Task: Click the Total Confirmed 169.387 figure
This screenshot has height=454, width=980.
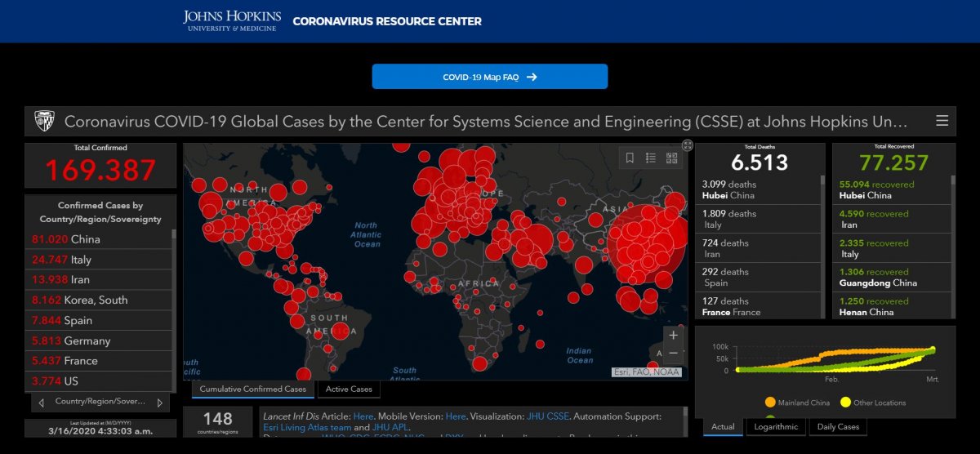Action: [100, 170]
